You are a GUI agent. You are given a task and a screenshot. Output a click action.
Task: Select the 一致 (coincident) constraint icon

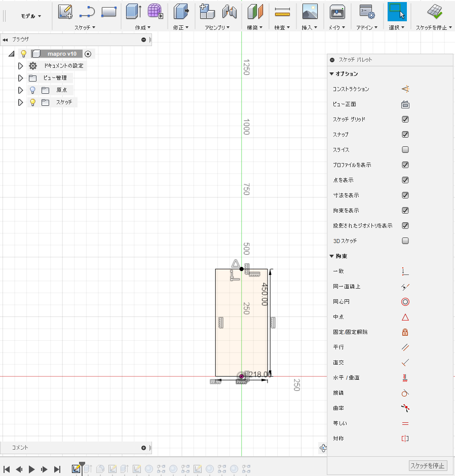tap(404, 271)
